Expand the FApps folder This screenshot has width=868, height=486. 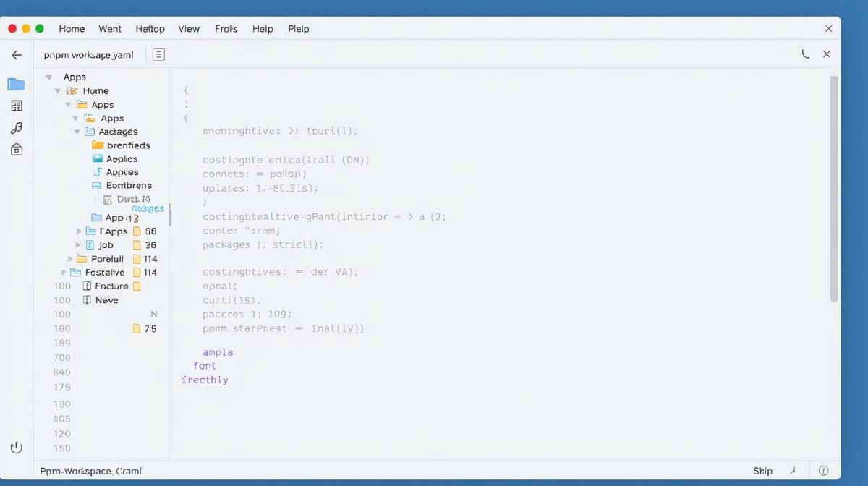79,231
